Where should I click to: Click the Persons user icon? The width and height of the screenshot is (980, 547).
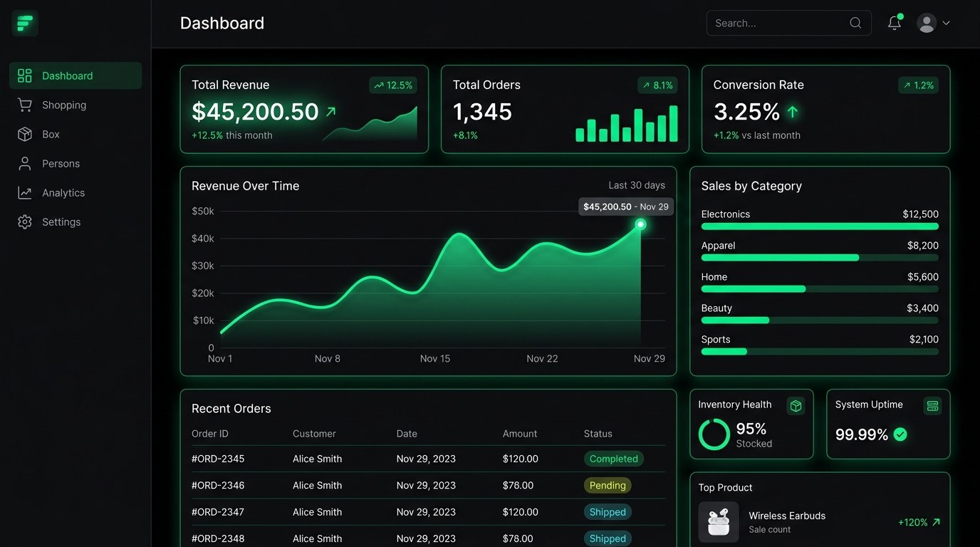coord(25,163)
